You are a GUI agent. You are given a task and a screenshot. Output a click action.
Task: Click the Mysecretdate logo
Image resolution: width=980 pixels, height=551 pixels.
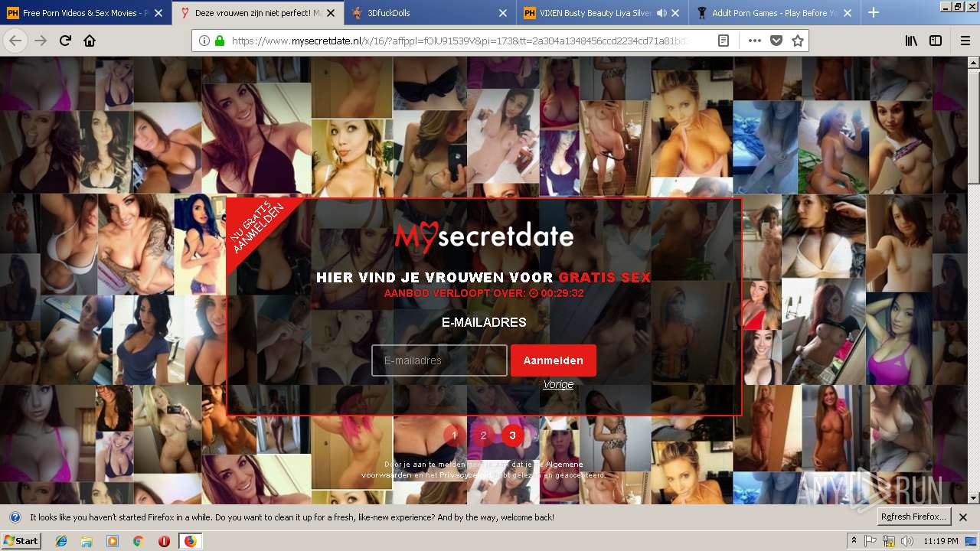point(484,237)
